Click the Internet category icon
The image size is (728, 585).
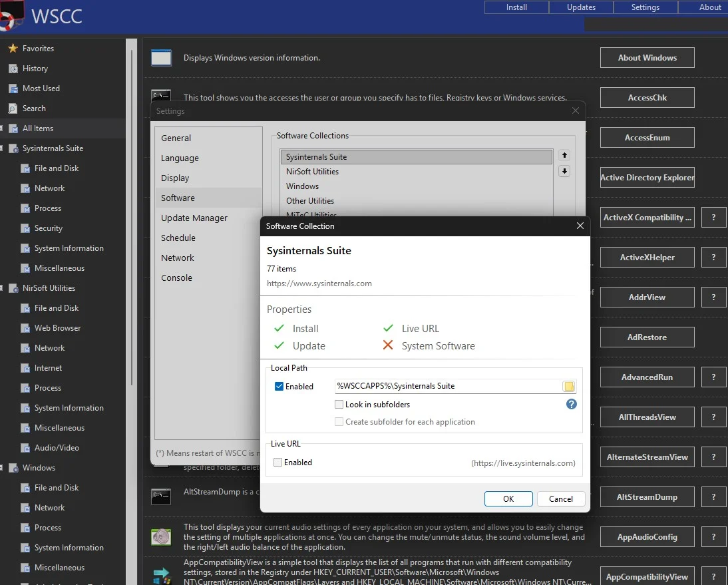click(x=25, y=368)
